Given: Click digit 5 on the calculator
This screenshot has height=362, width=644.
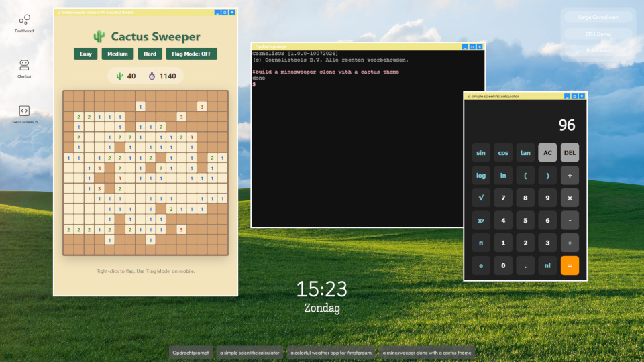Looking at the screenshot, I should coord(525,221).
